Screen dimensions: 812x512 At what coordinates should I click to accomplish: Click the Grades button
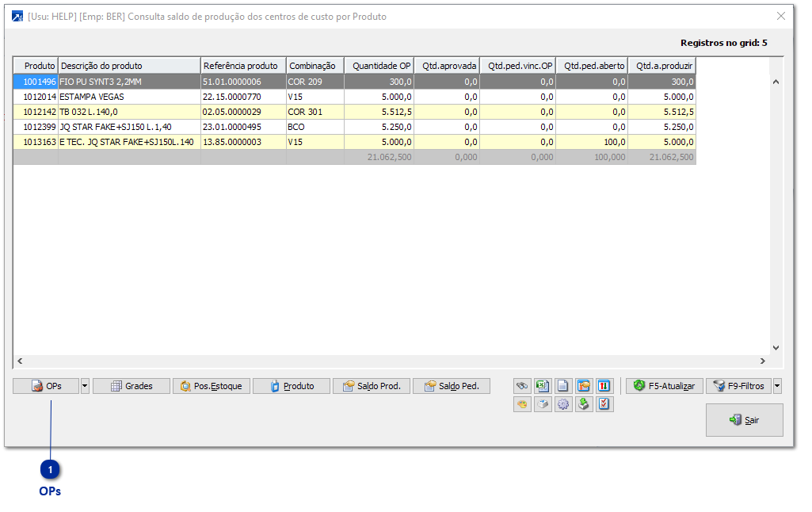pos(132,386)
